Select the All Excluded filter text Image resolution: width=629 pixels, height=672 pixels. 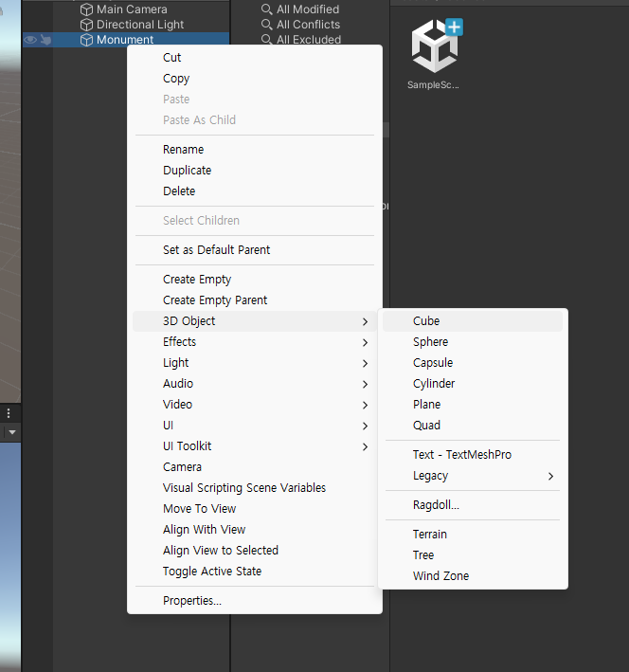(x=309, y=40)
